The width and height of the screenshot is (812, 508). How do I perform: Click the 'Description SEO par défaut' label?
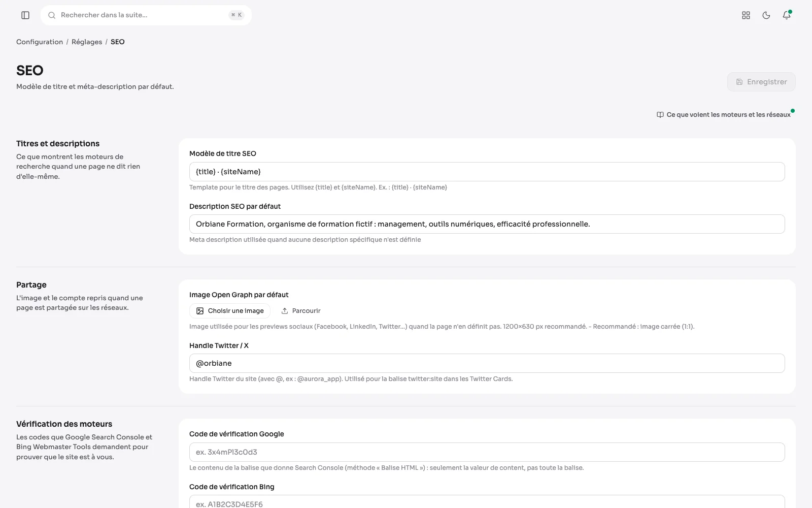[235, 206]
